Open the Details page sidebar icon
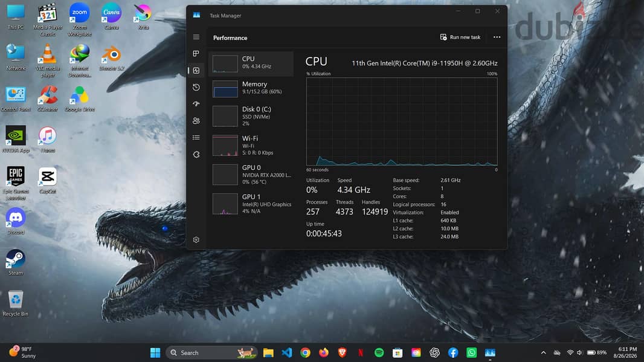The width and height of the screenshot is (644, 362). tap(196, 138)
